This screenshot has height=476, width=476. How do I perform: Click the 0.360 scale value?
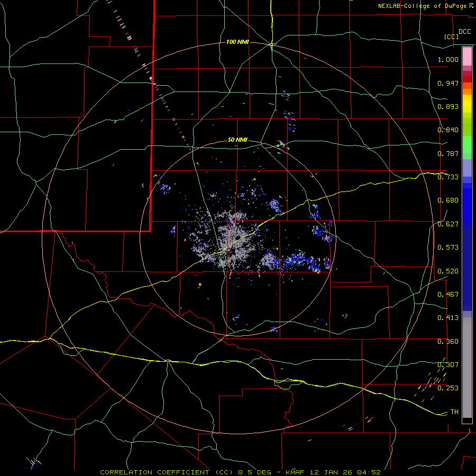pos(448,342)
